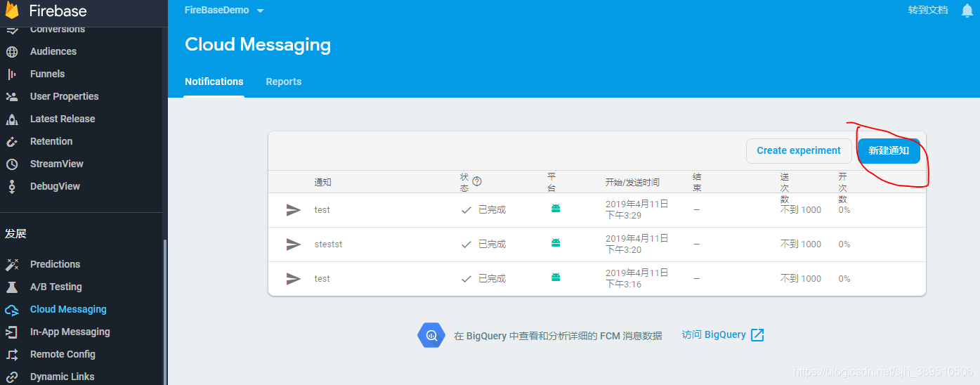Click the Android icon in steststst row
The width and height of the screenshot is (980, 385).
[556, 243]
